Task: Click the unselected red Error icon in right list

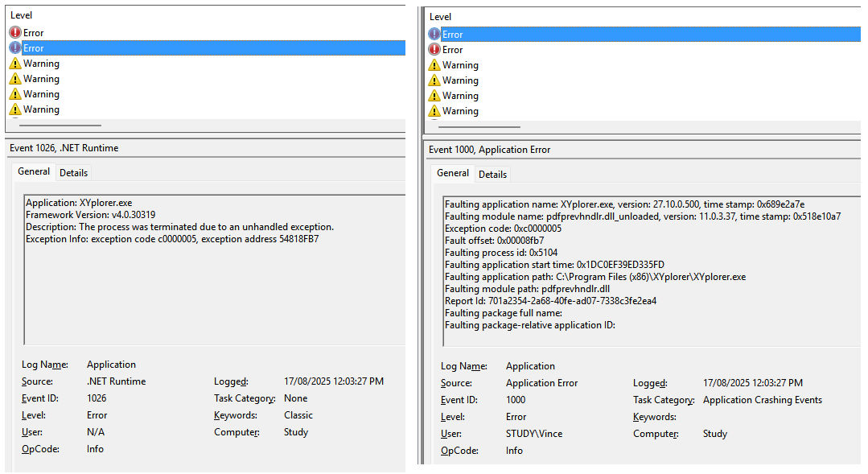Action: pos(434,50)
